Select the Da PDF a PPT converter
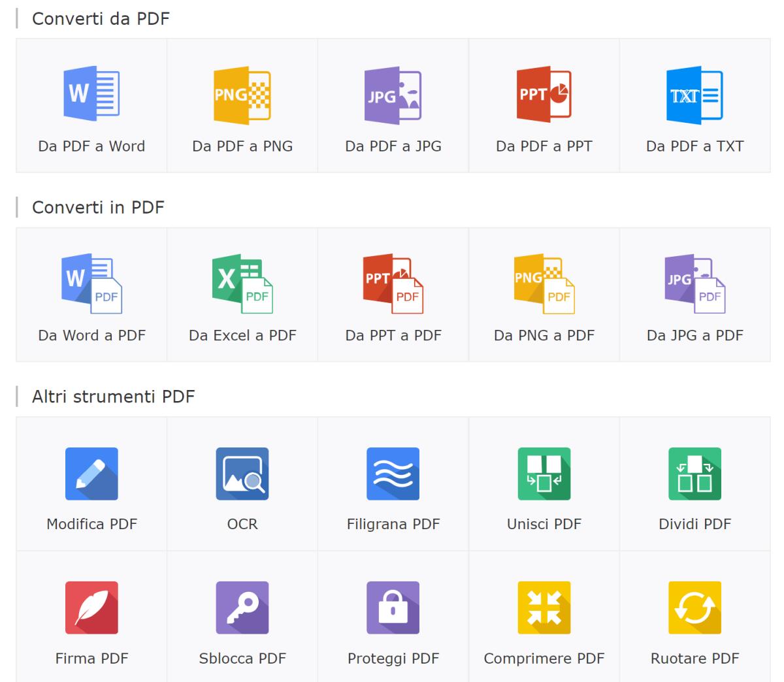784x682 pixels. [544, 93]
